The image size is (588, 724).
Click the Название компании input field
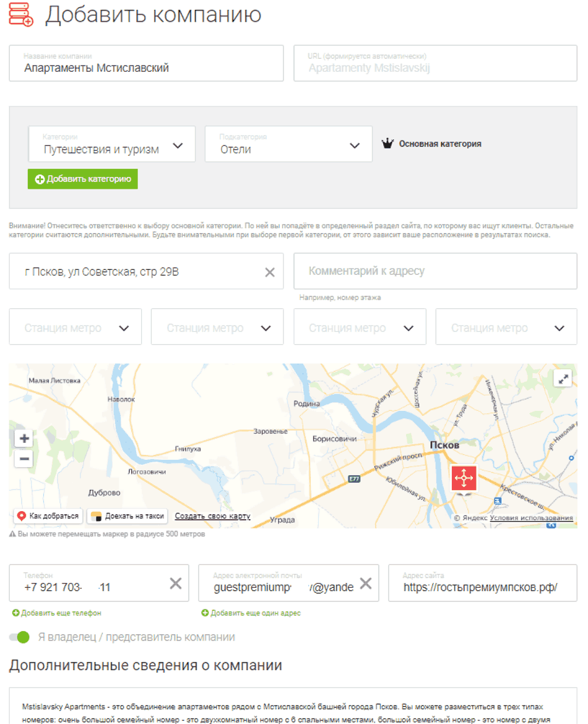pos(147,63)
